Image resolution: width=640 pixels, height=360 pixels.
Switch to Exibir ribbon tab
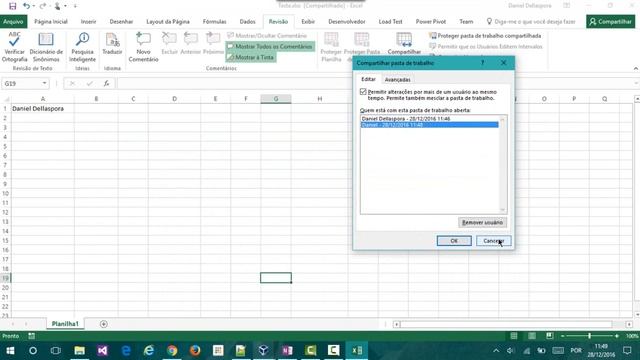point(308,22)
